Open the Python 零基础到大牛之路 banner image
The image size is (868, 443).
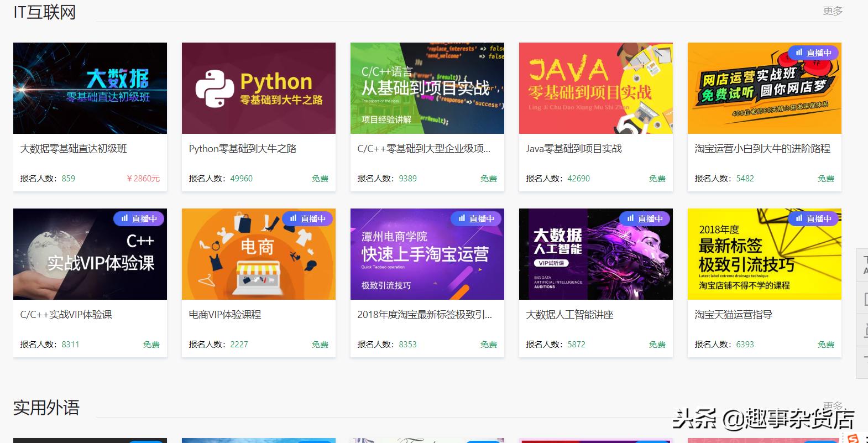(x=259, y=88)
